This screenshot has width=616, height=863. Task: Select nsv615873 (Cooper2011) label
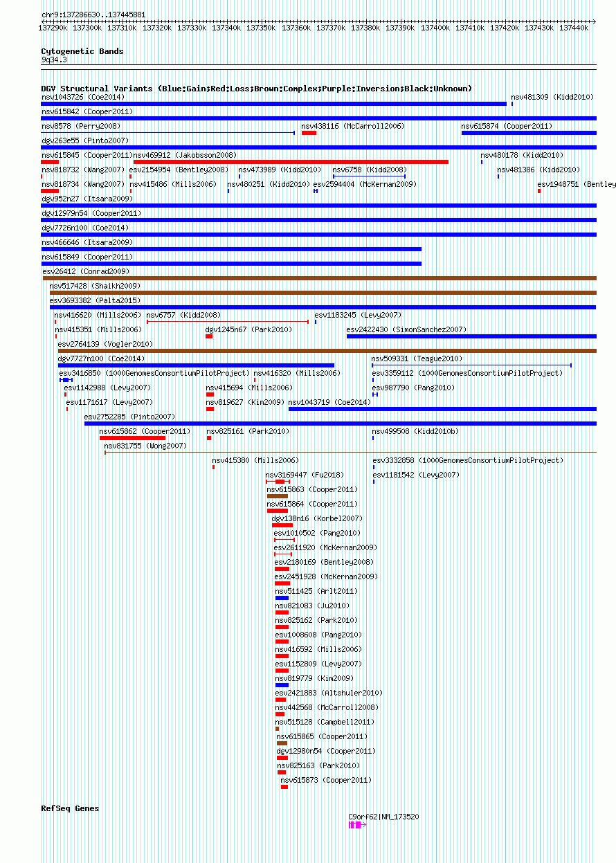click(x=326, y=780)
